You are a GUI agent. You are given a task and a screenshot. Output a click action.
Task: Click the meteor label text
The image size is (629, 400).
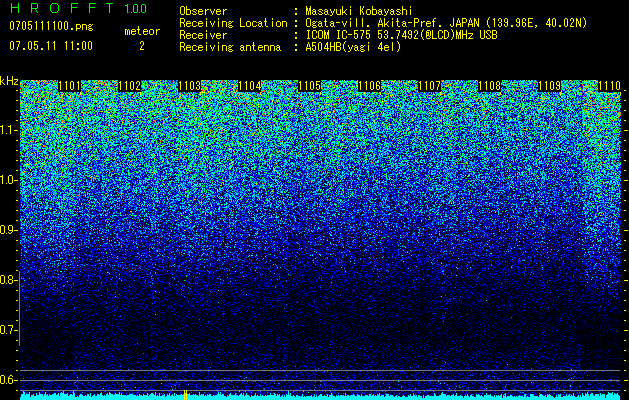coord(142,31)
